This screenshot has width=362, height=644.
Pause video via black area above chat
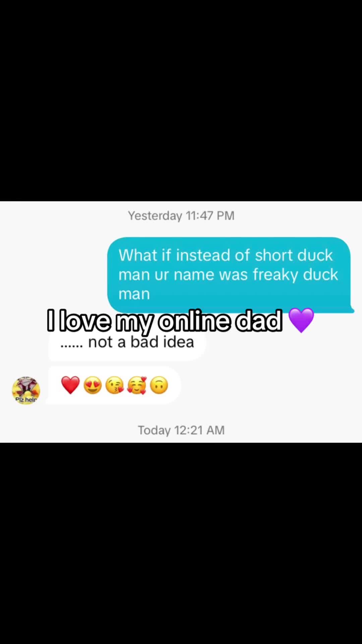pos(181,101)
